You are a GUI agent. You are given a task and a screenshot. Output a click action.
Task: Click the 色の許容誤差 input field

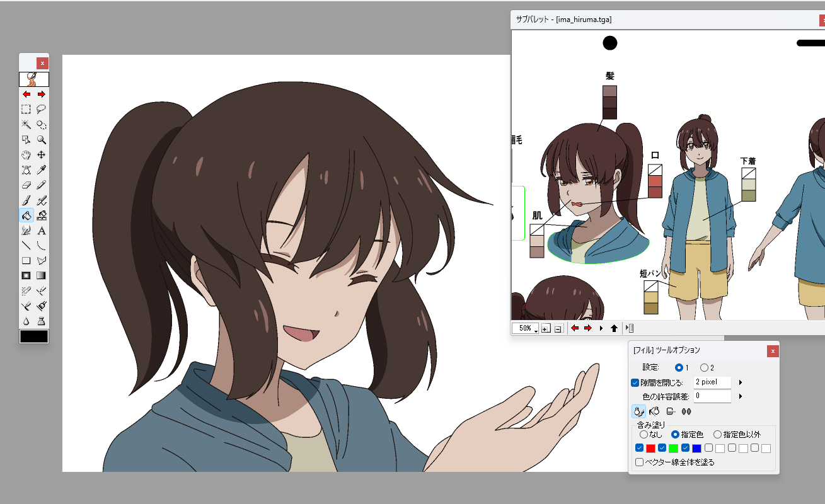[712, 396]
